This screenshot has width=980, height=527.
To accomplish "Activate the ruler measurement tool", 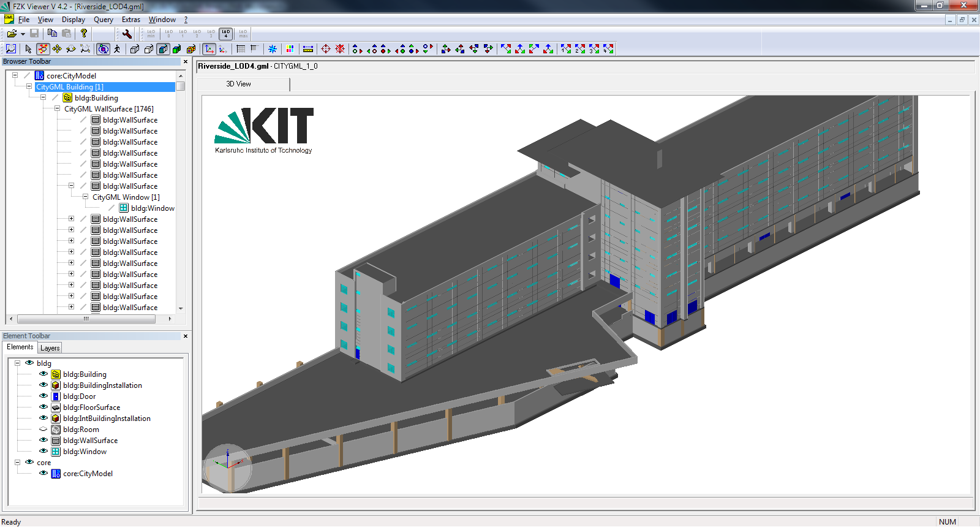I will pyautogui.click(x=308, y=49).
